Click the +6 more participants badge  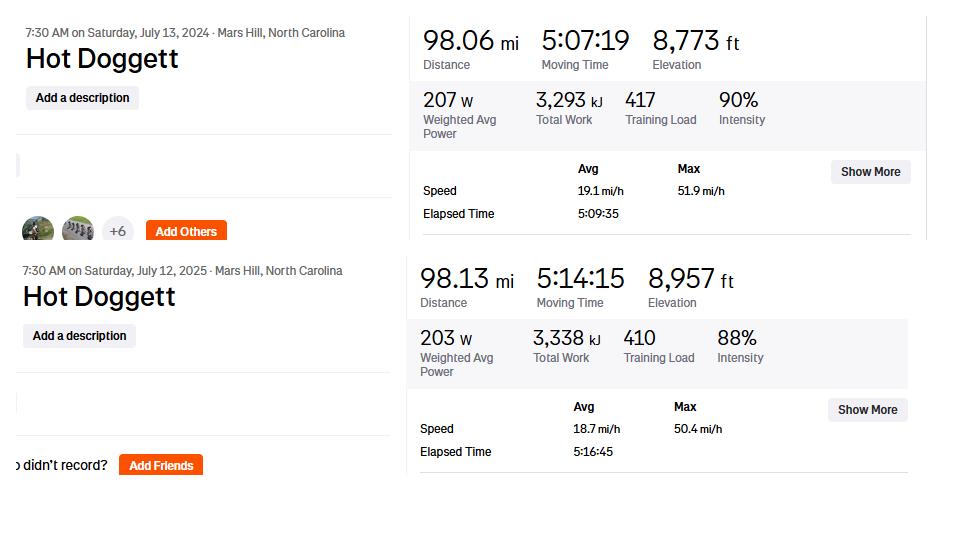point(118,231)
